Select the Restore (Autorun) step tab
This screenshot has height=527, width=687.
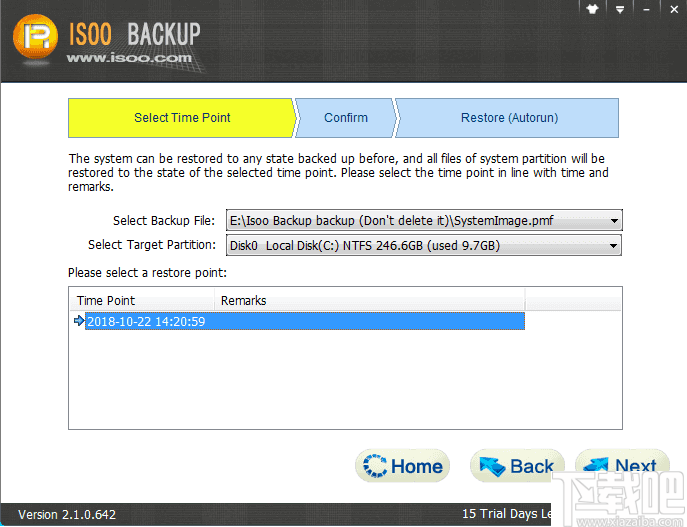click(x=509, y=118)
